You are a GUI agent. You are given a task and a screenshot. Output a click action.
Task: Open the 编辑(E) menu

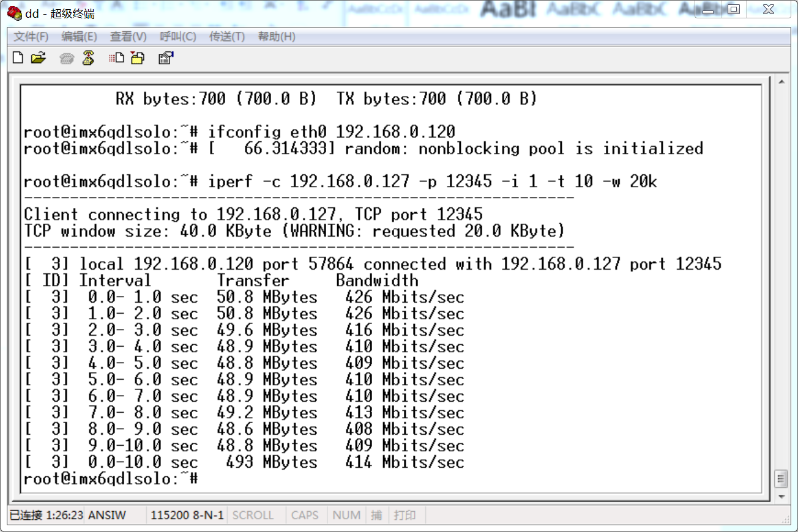[x=79, y=37]
